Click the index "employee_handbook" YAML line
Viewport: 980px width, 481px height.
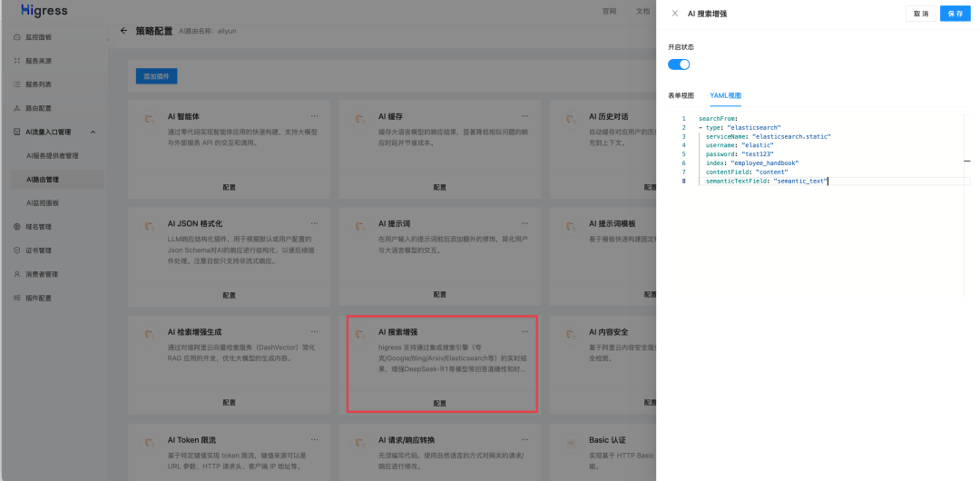click(752, 163)
